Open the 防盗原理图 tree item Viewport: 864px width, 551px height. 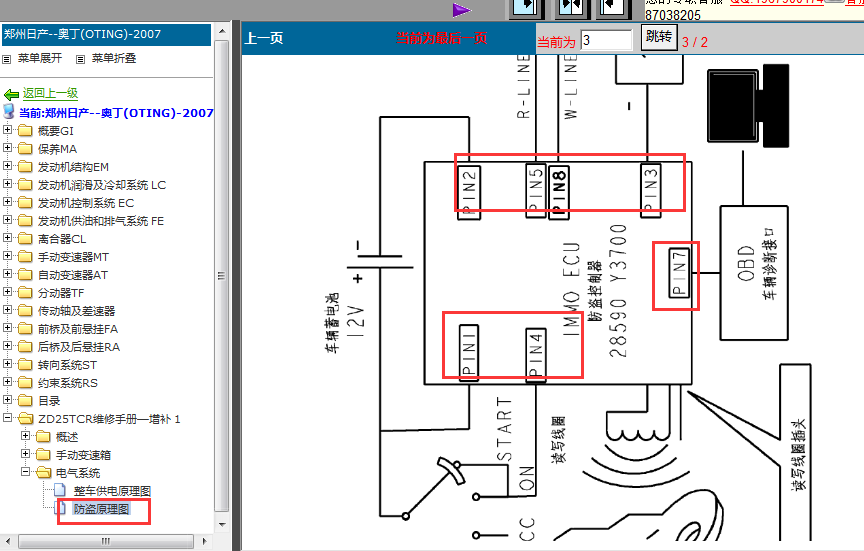point(101,509)
